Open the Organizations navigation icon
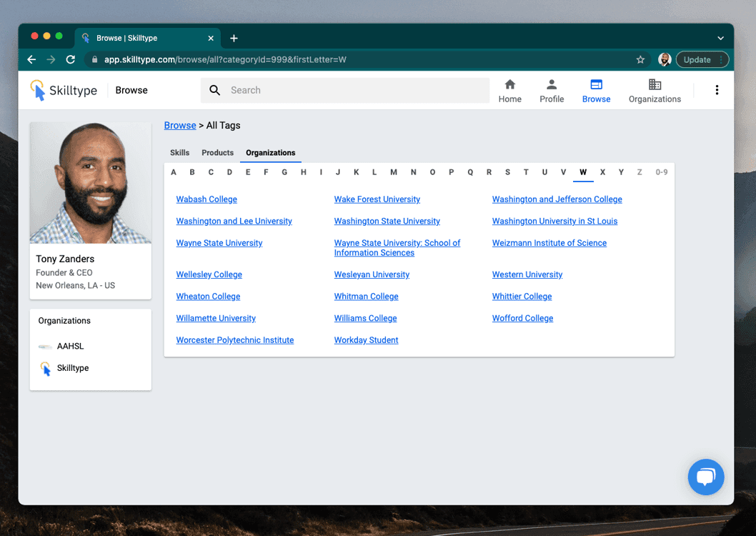The width and height of the screenshot is (756, 536). pyautogui.click(x=655, y=85)
